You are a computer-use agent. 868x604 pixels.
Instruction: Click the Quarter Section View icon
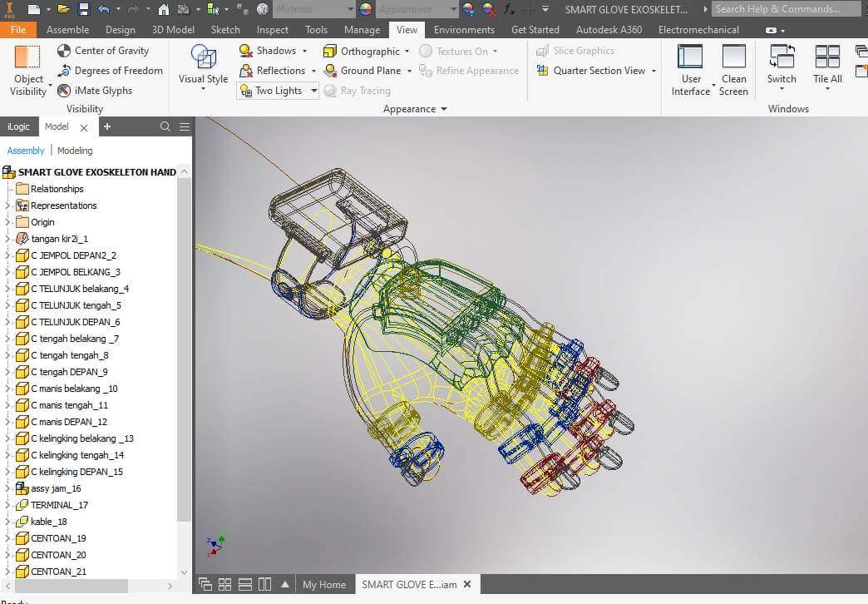point(542,71)
